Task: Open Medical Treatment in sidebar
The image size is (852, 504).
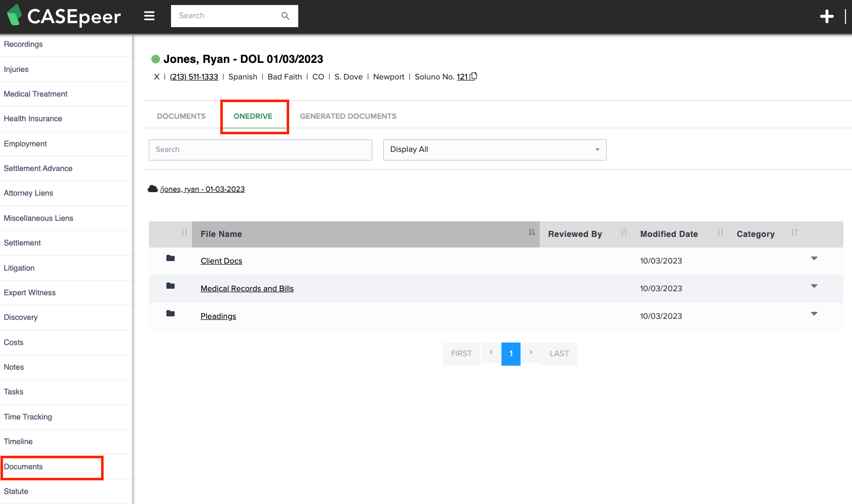Action: [x=36, y=94]
